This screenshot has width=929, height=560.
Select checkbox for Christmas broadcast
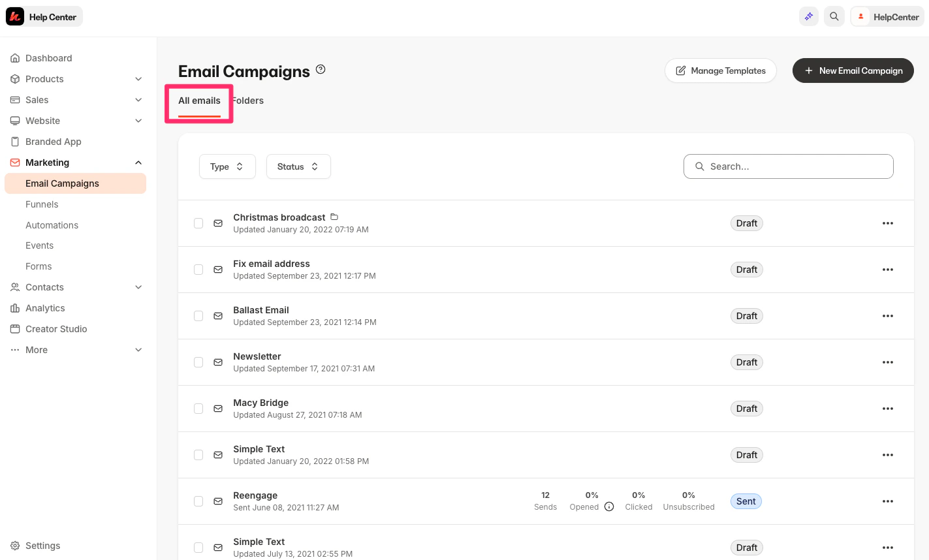198,223
